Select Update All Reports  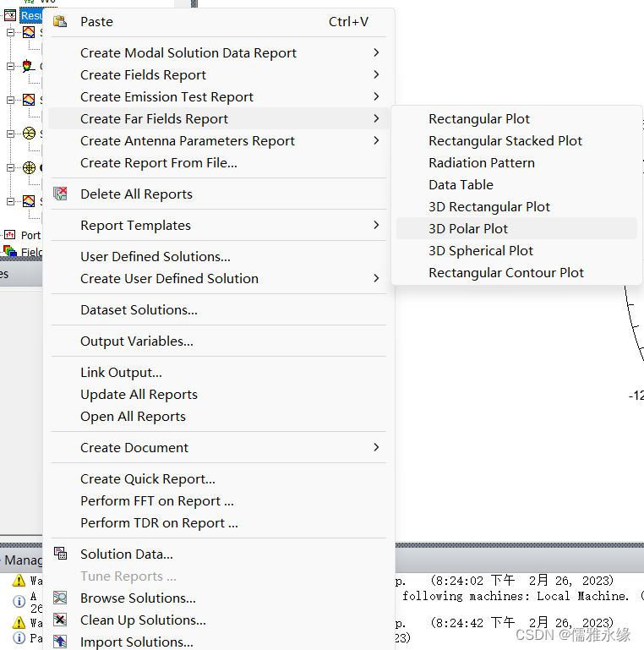coord(219,394)
